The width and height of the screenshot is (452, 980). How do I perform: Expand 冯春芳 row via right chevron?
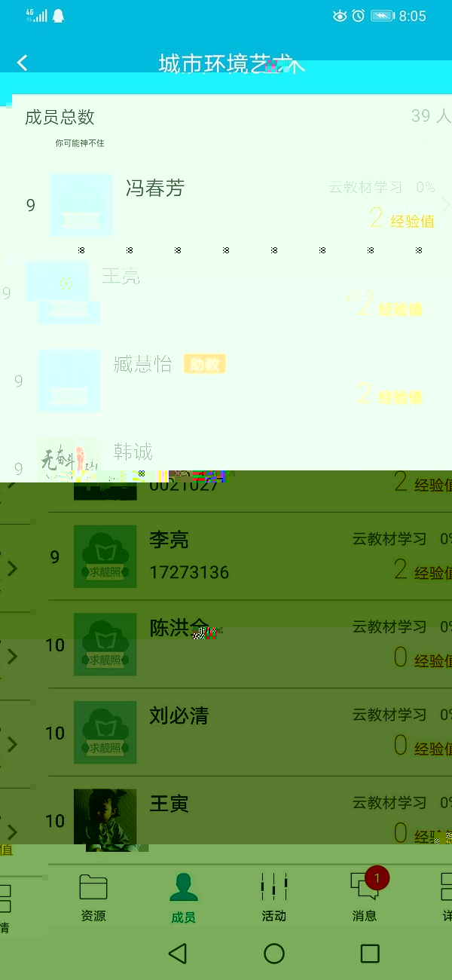coord(446,205)
